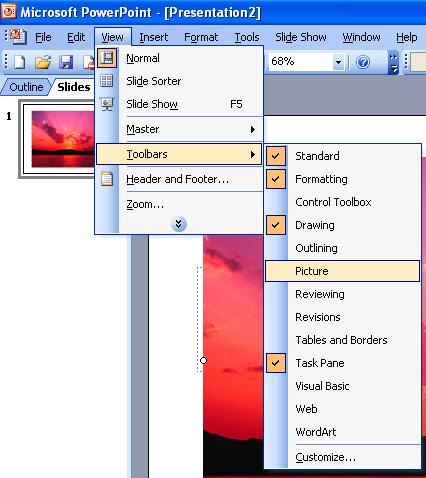Enable the Control Toolbox toolbar
This screenshot has width=426, height=478.
pyautogui.click(x=343, y=202)
